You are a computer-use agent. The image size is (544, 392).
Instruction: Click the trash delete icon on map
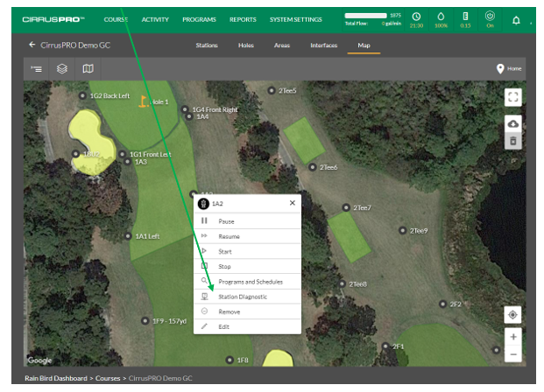click(x=512, y=141)
